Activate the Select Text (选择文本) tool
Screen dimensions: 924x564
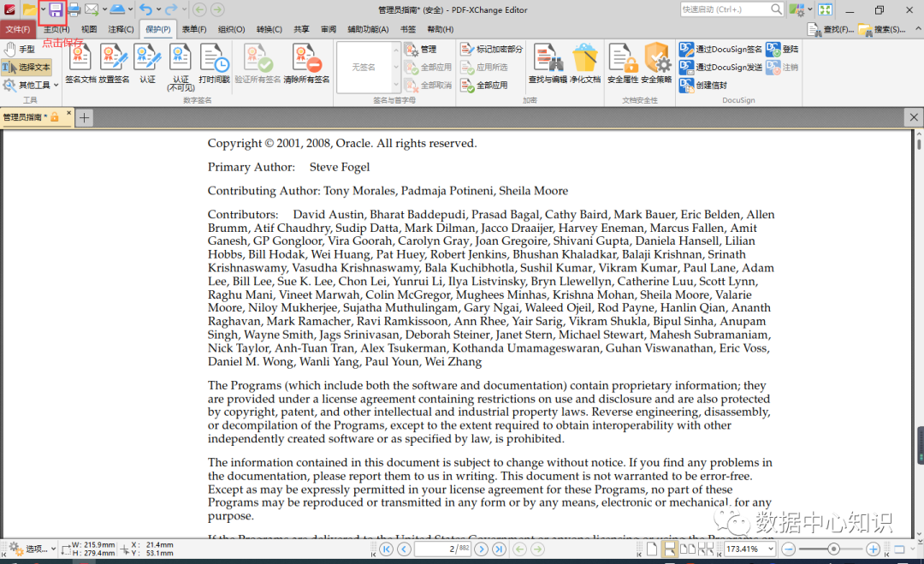[x=27, y=68]
